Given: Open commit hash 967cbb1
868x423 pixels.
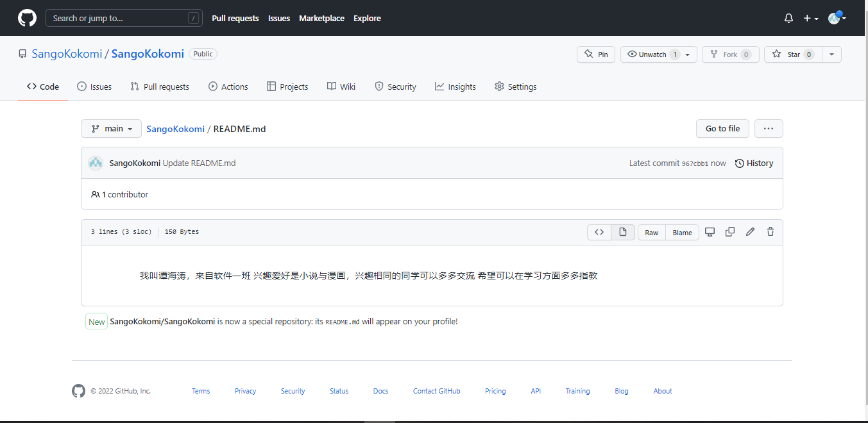Looking at the screenshot, I should pos(695,163).
